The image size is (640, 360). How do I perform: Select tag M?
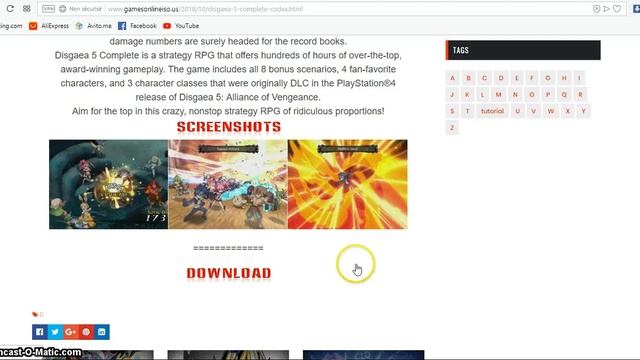[x=498, y=94]
